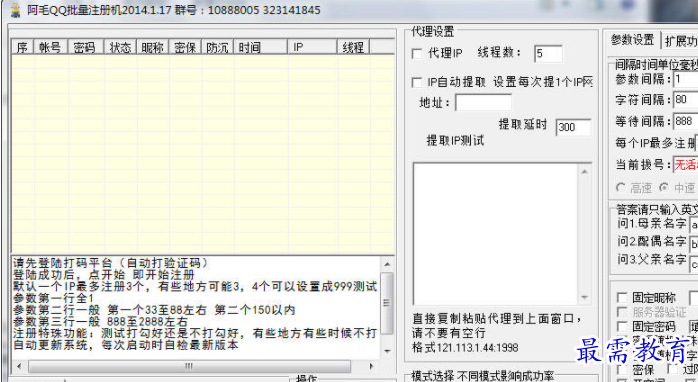Click the 问2.配偶名字 answer field

coord(694,244)
